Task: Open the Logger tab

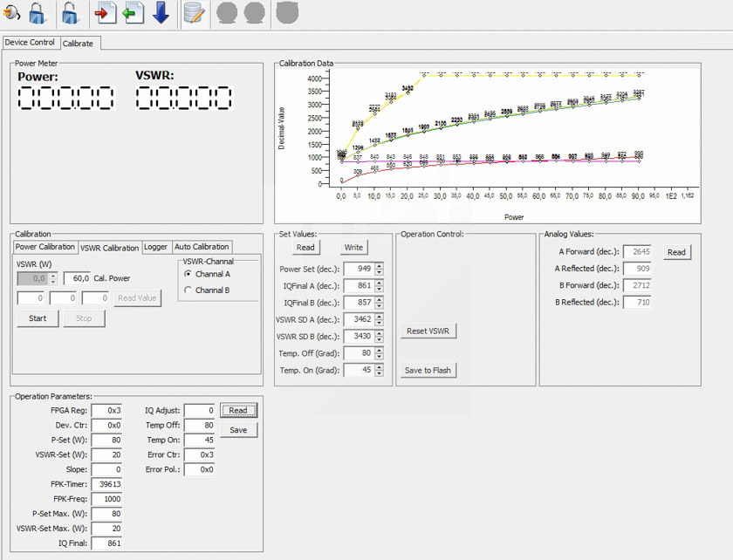Action: coord(155,247)
